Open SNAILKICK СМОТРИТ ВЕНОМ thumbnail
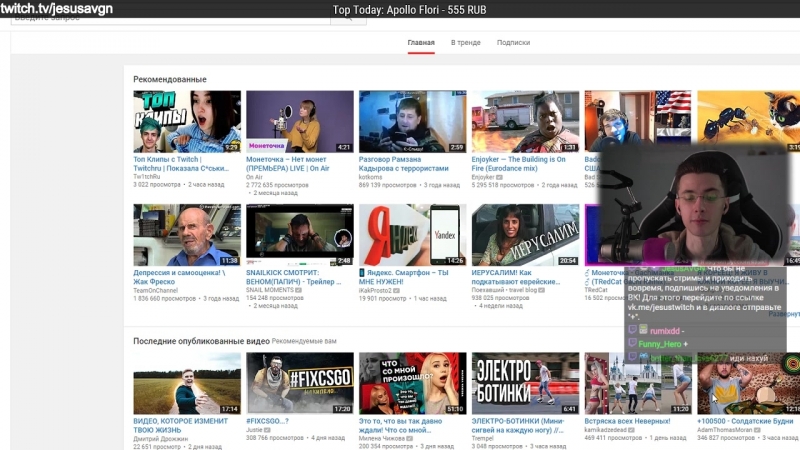The width and height of the screenshot is (800, 450). (299, 235)
